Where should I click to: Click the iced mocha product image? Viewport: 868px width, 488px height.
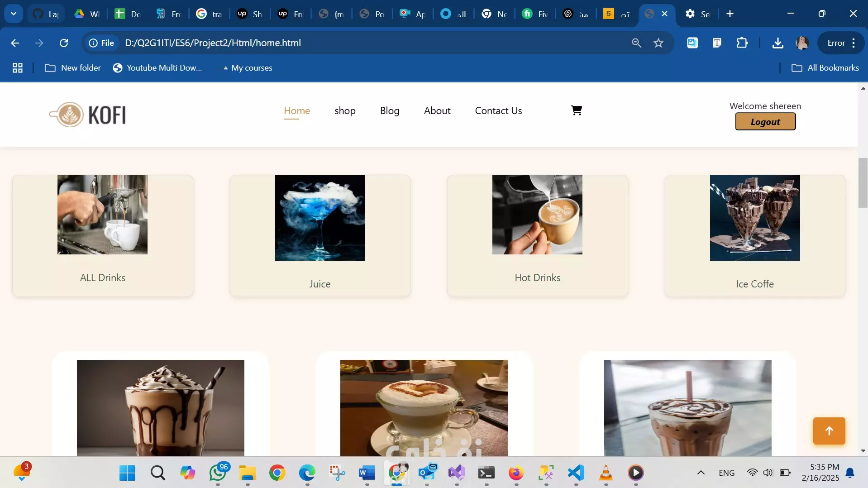coord(687,408)
